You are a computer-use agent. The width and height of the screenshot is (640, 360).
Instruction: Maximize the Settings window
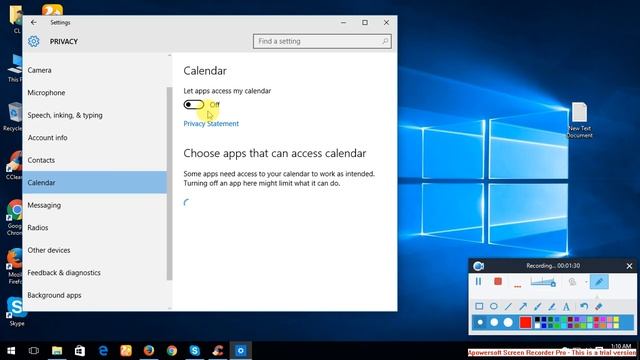[365, 23]
